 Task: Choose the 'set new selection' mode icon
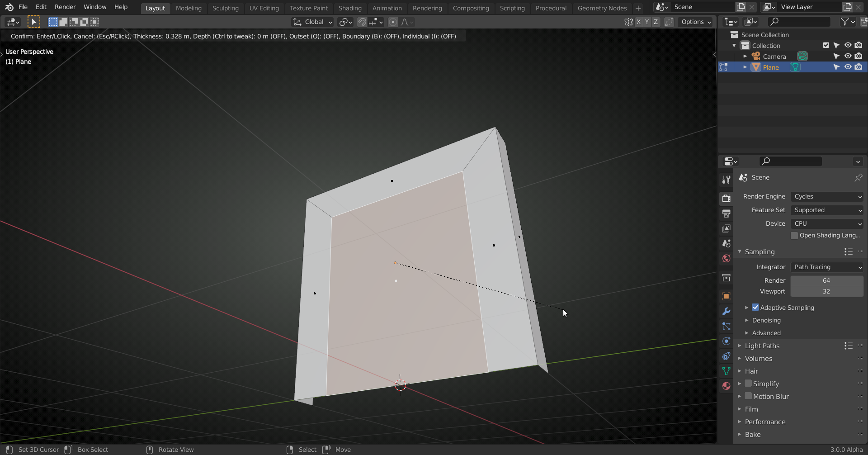pos(53,22)
